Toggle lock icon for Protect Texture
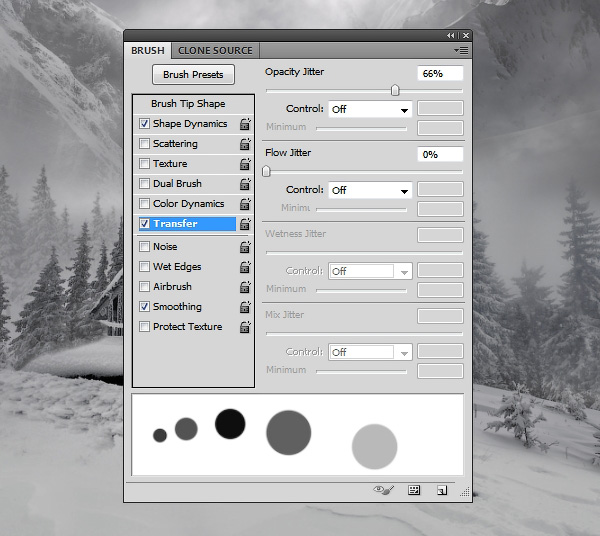Image resolution: width=600 pixels, height=536 pixels. (x=245, y=327)
